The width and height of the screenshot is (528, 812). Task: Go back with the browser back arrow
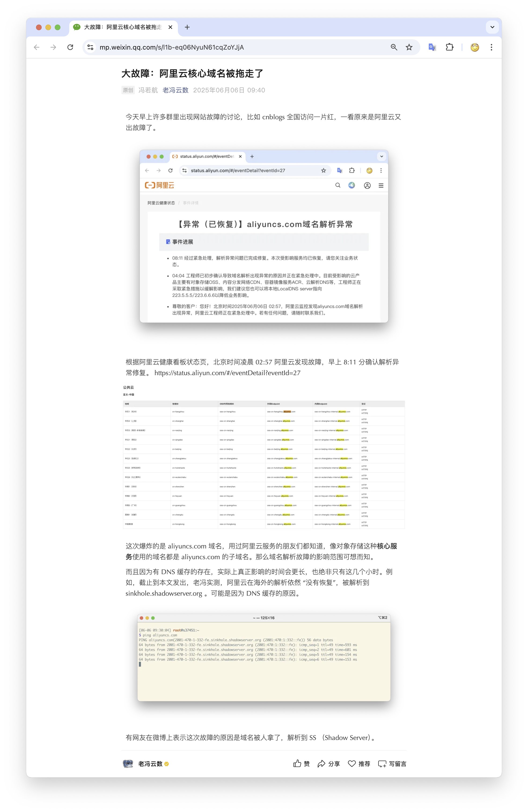click(37, 47)
